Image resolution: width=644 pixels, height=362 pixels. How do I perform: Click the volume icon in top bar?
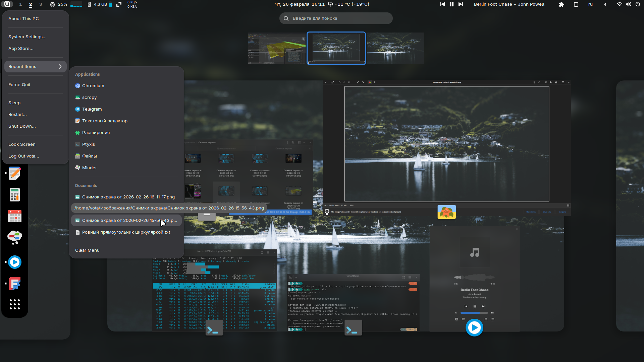629,4
